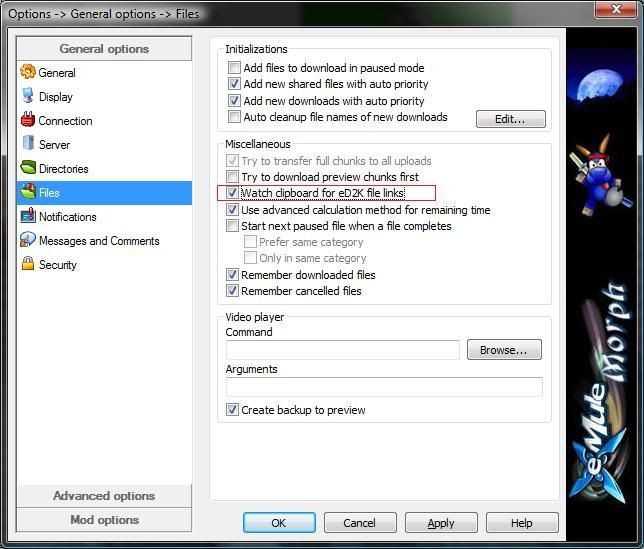The width and height of the screenshot is (644, 549).
Task: Click the Security padlock icon
Action: (x=28, y=264)
